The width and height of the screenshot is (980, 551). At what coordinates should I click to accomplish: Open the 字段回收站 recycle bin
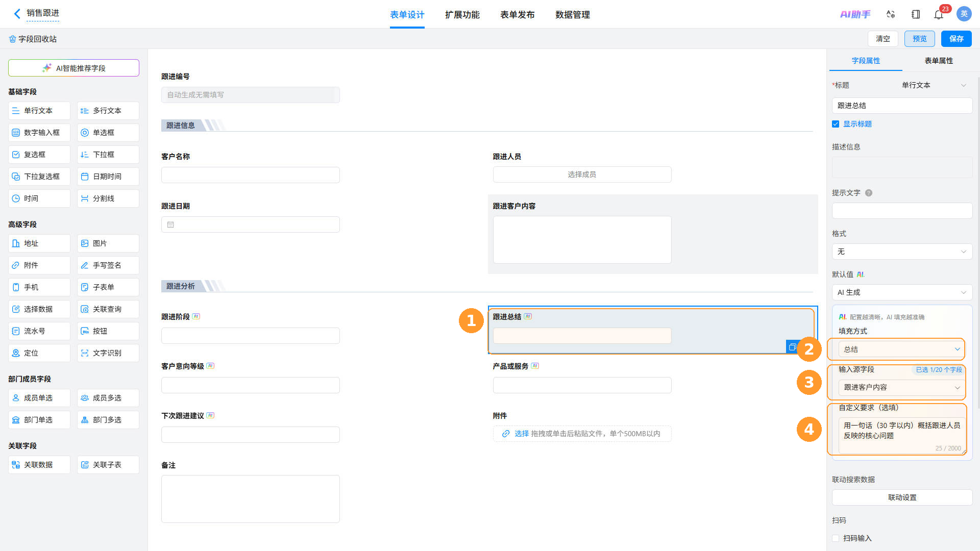pyautogui.click(x=33, y=39)
